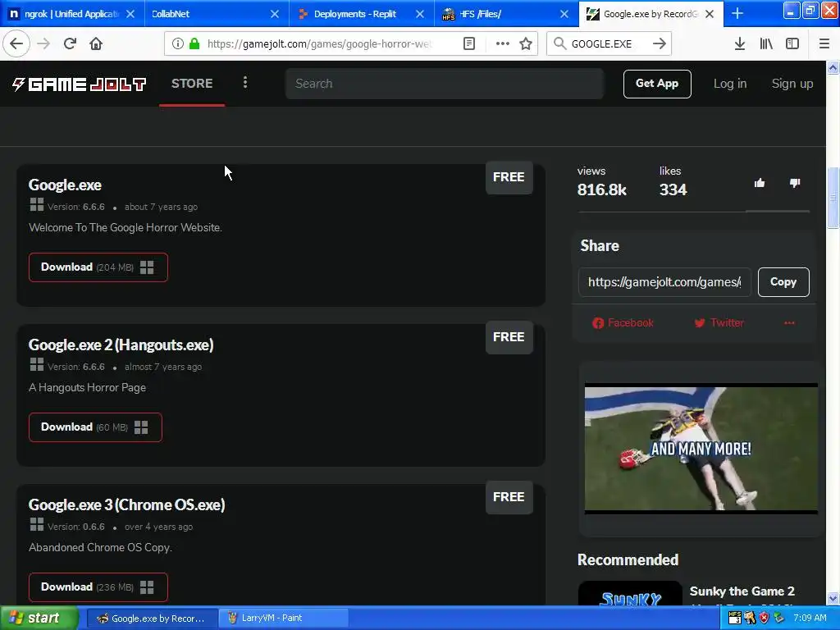This screenshot has width=840, height=630.
Task: Share on Facebook
Action: [623, 323]
